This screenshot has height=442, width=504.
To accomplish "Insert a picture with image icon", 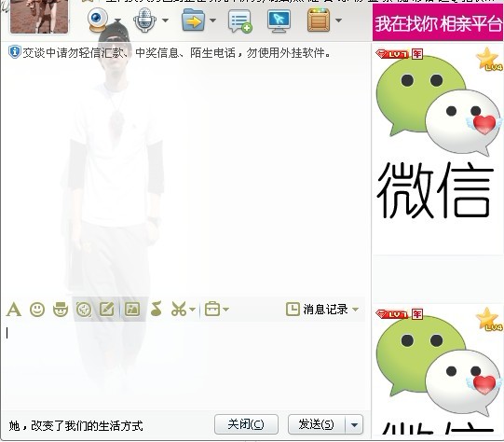I will (x=132, y=310).
